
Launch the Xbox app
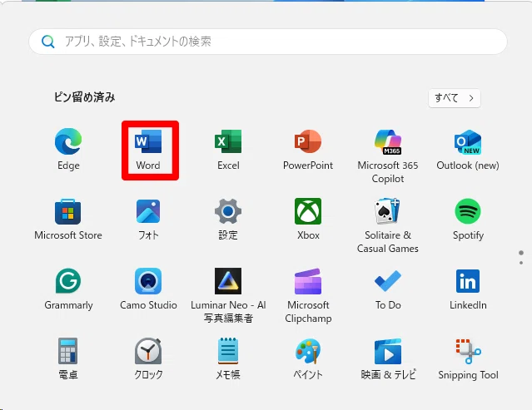pos(308,220)
